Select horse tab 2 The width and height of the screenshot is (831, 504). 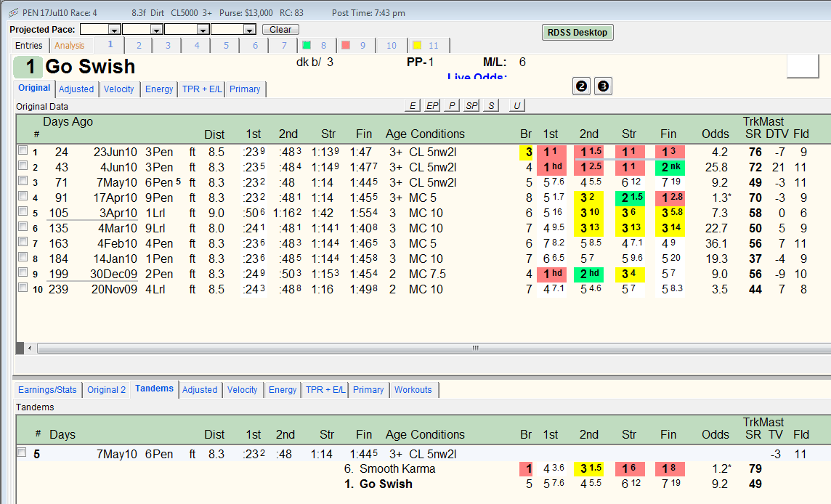139,46
